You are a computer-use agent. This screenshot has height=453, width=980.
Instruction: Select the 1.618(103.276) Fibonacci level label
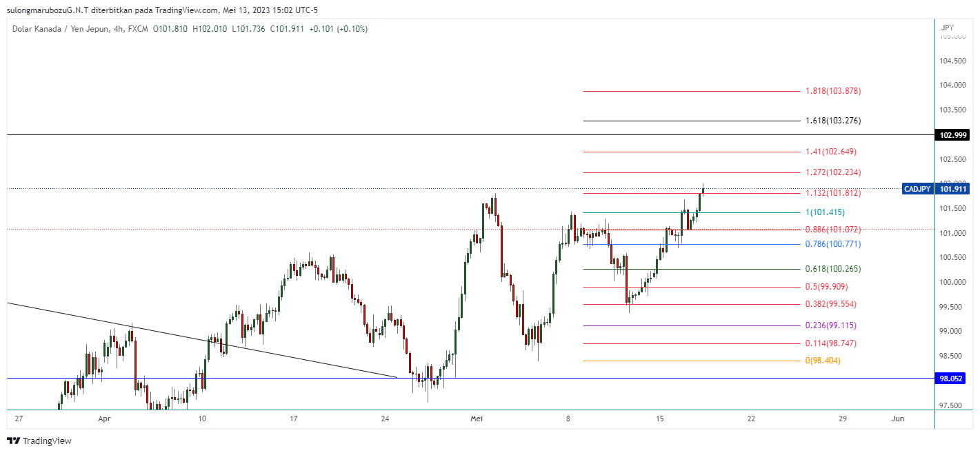coord(832,121)
